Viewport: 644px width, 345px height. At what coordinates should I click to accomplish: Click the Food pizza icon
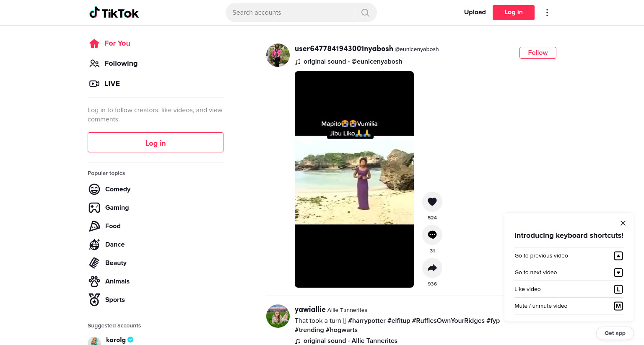94,226
